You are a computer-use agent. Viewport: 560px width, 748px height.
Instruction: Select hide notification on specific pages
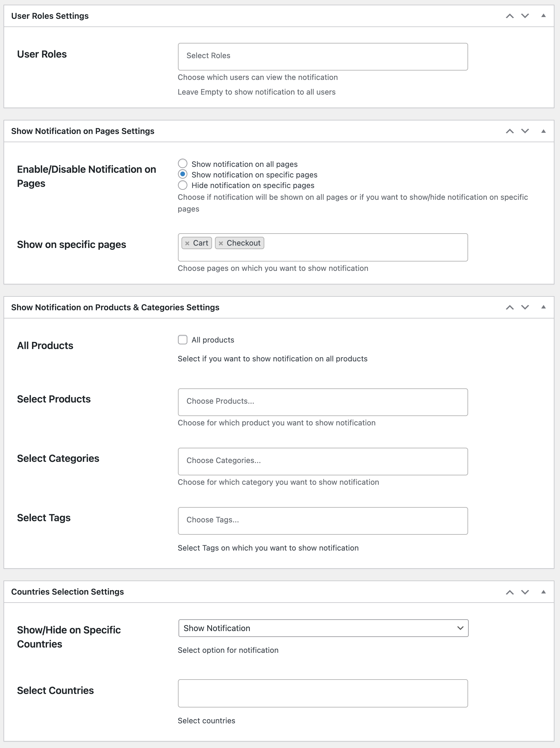(182, 185)
